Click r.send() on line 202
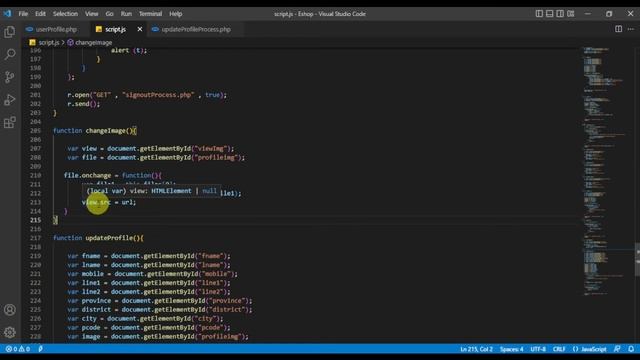 coord(83,104)
